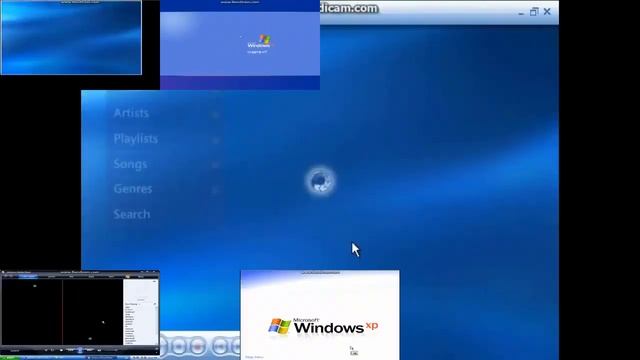Select the Windows XP logging off video panel
640x360 pixels.
tap(240, 45)
